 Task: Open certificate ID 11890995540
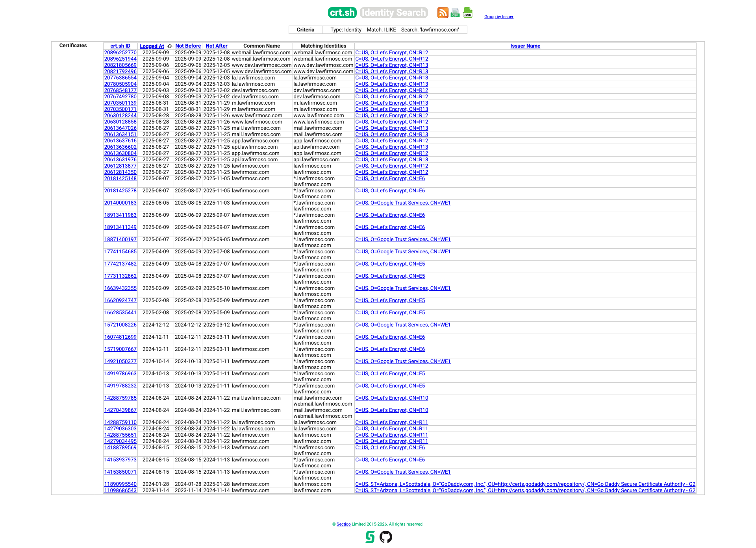click(x=120, y=484)
